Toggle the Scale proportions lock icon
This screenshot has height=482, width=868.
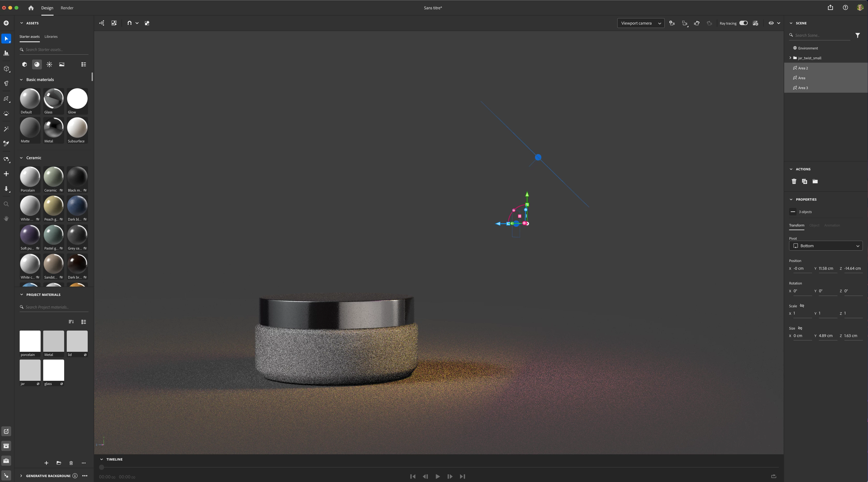(x=802, y=306)
